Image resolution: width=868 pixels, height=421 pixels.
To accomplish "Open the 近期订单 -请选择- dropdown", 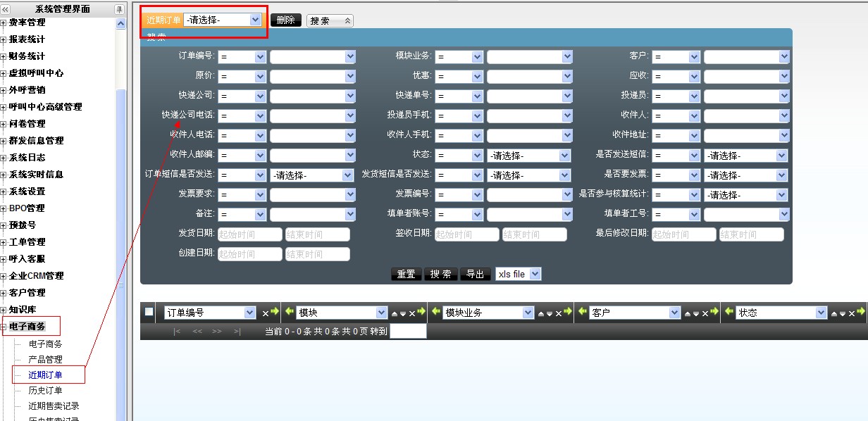I will pos(222,20).
